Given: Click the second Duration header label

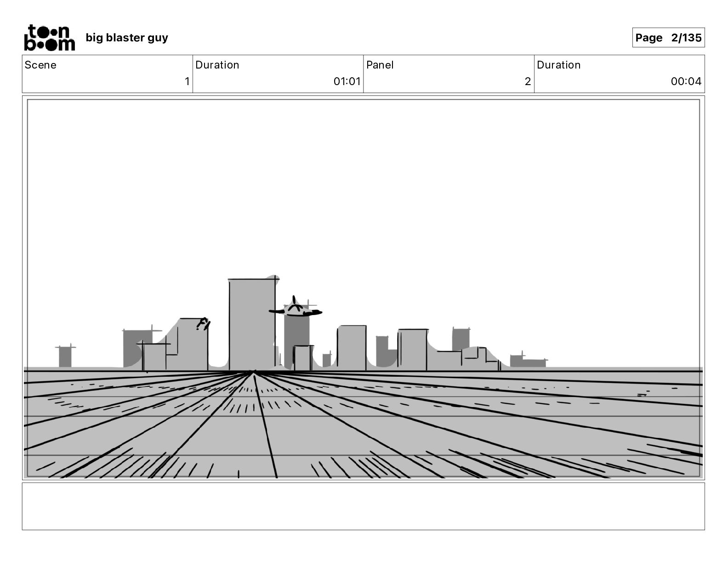Looking at the screenshot, I should [x=559, y=65].
